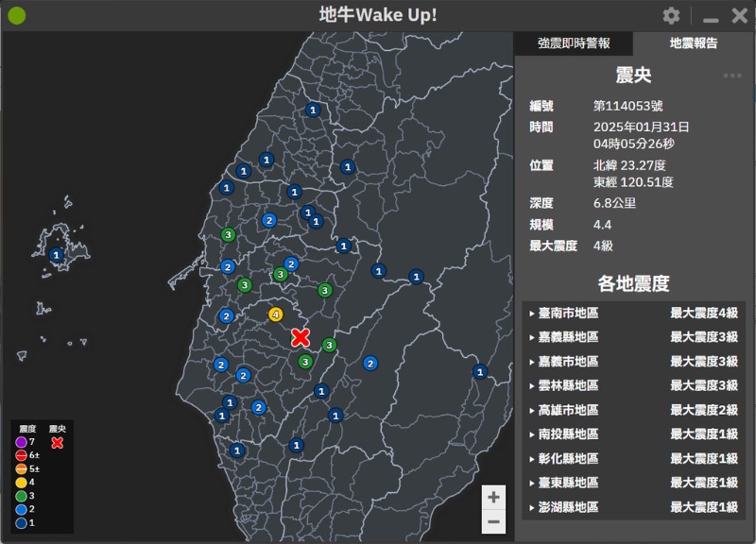Click the purple intensity 7 legend swatch

point(22,442)
